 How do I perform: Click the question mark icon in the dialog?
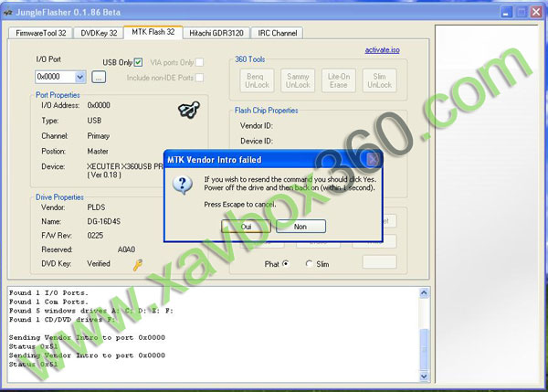coord(183,185)
